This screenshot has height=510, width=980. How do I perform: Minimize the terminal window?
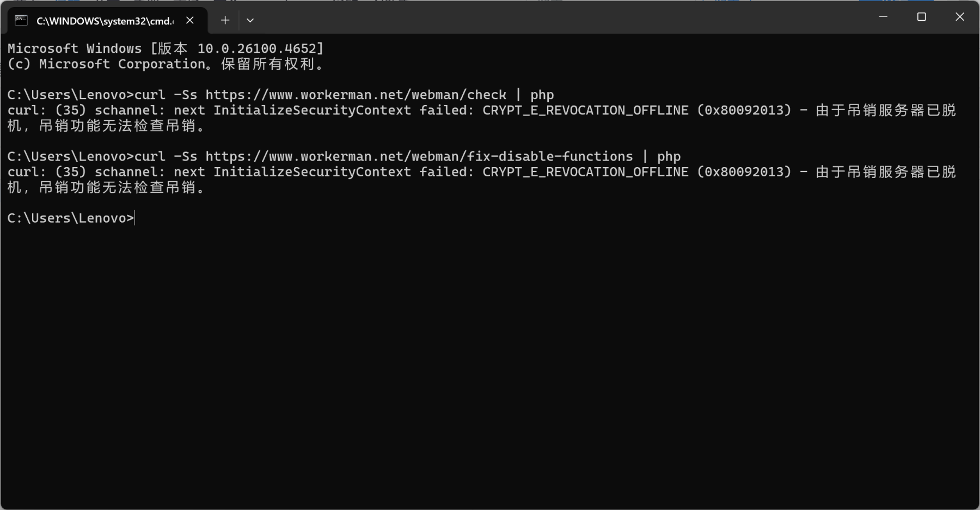point(883,17)
